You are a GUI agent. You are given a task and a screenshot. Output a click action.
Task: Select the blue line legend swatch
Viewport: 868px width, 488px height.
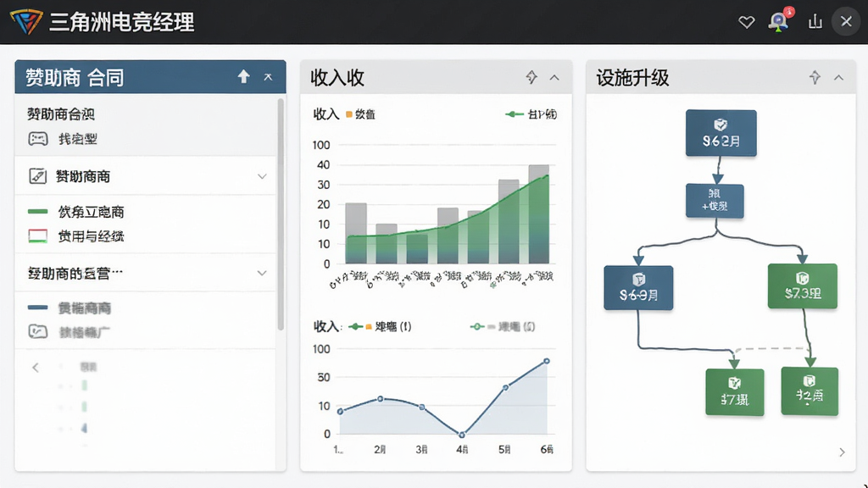click(x=37, y=307)
